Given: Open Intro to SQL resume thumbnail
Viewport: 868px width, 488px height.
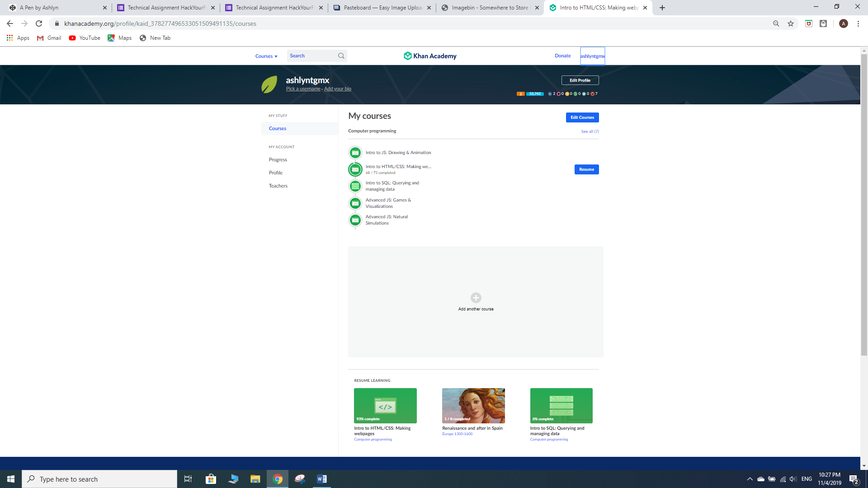Looking at the screenshot, I should 561,406.
